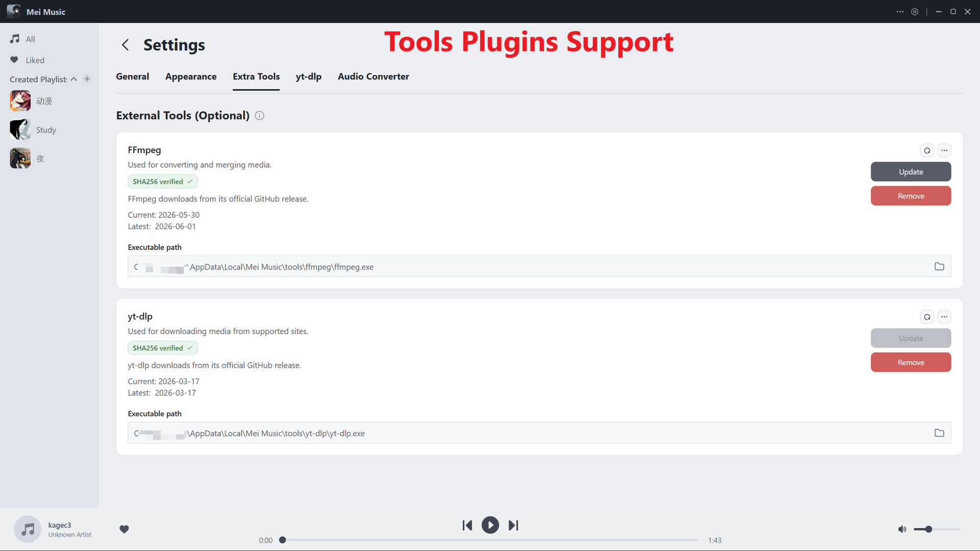Open the yt-dlp settings tab
Screen dimensions: 980x551
[308, 77]
